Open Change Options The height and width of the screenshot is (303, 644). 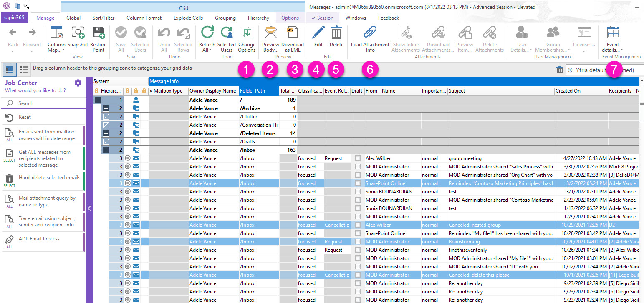tap(247, 38)
